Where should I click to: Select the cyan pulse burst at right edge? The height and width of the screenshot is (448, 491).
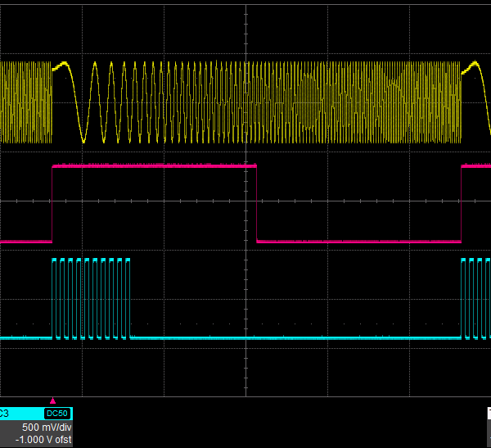point(475,298)
